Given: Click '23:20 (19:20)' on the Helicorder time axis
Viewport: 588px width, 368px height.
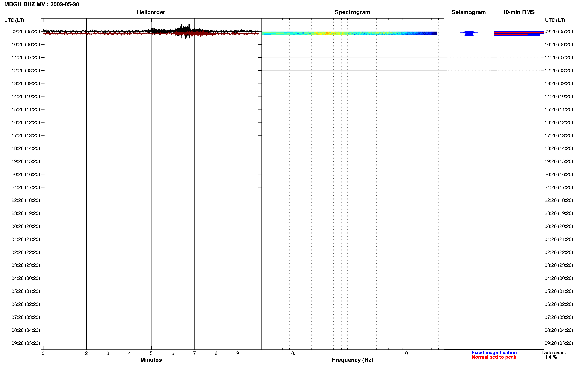Looking at the screenshot, I should (x=26, y=213).
